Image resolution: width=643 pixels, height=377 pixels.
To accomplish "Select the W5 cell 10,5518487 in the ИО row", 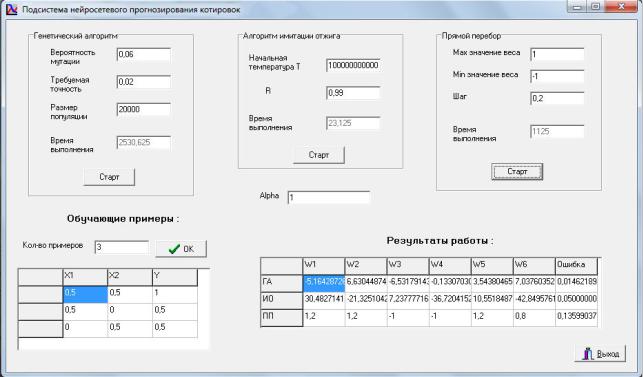I will click(x=492, y=301).
